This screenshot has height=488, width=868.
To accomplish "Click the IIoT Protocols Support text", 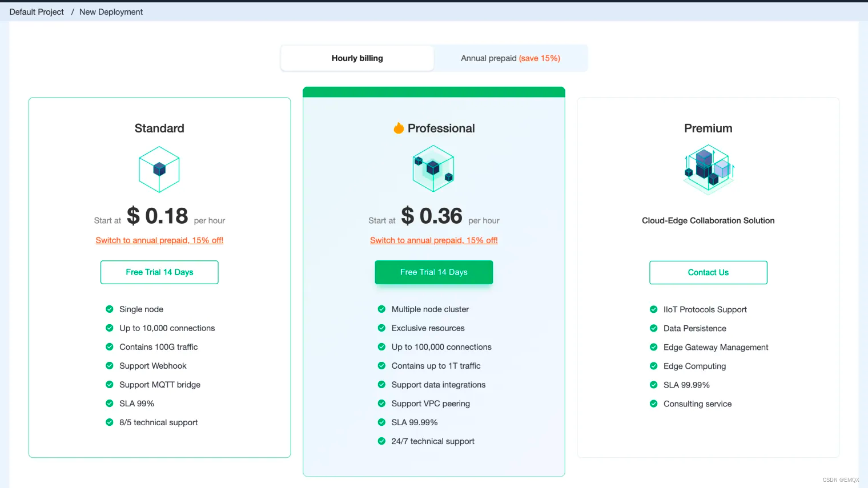I will click(705, 309).
